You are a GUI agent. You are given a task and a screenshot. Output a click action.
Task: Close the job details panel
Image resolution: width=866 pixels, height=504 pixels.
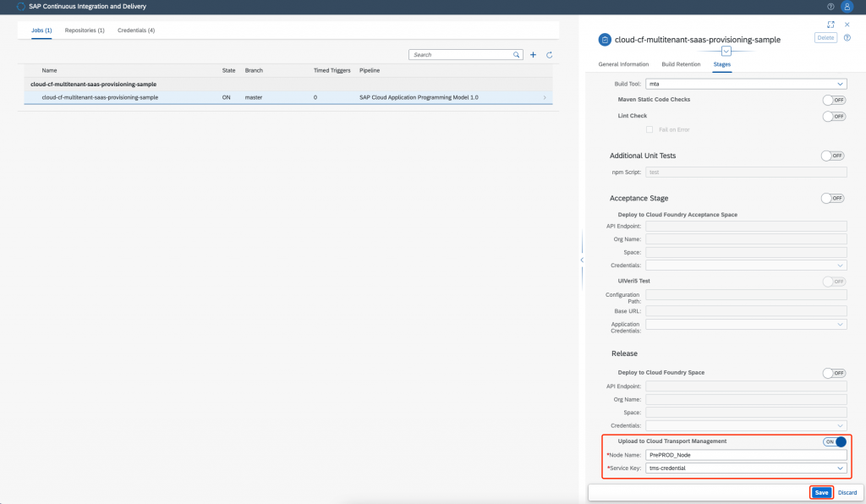click(x=847, y=25)
